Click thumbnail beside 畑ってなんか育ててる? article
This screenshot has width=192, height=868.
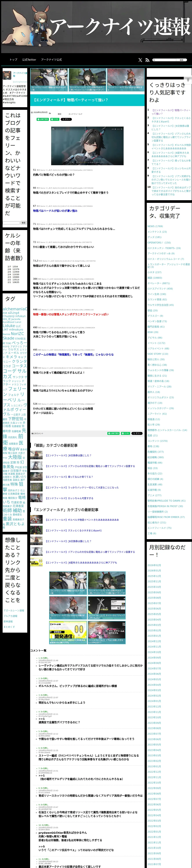[36, 477]
